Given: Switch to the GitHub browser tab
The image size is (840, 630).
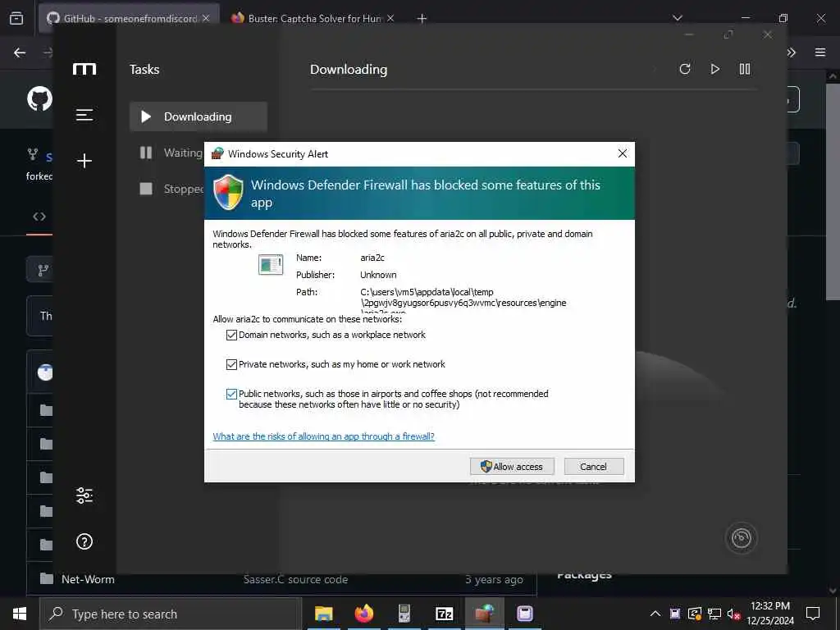Looking at the screenshot, I should pos(129,18).
